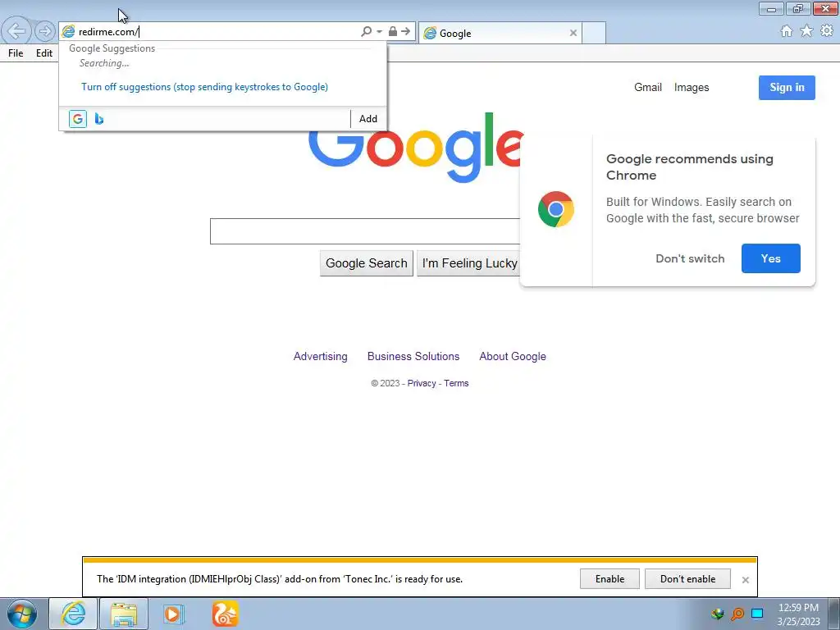
Task: Turn off suggestions link
Action: pos(204,87)
